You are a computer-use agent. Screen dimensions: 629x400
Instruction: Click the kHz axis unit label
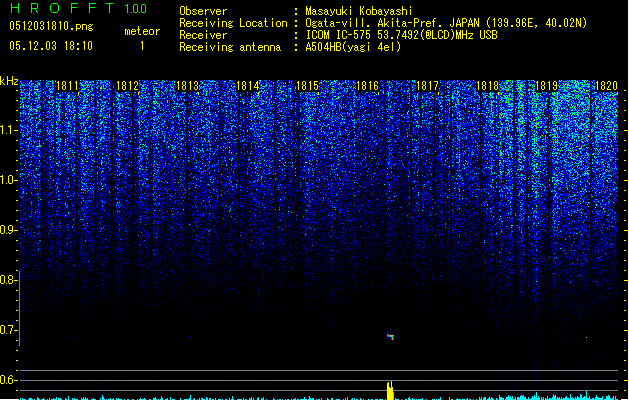[x=9, y=81]
